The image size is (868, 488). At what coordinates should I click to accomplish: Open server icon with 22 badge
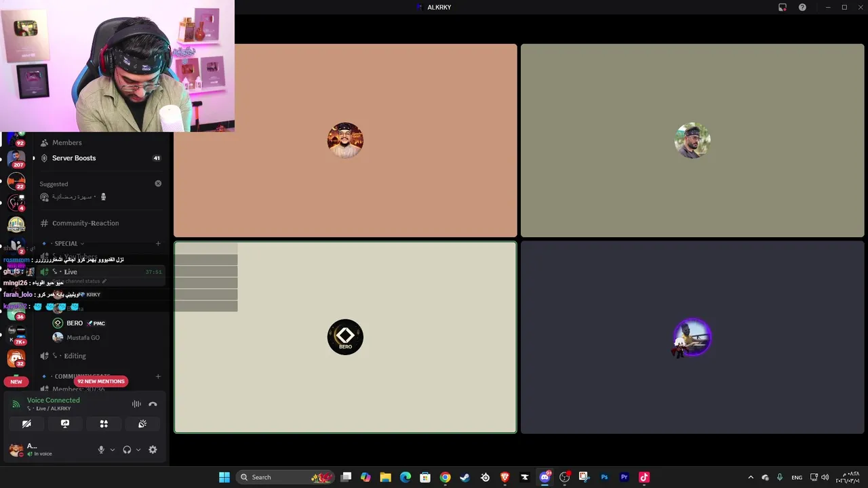click(x=16, y=181)
